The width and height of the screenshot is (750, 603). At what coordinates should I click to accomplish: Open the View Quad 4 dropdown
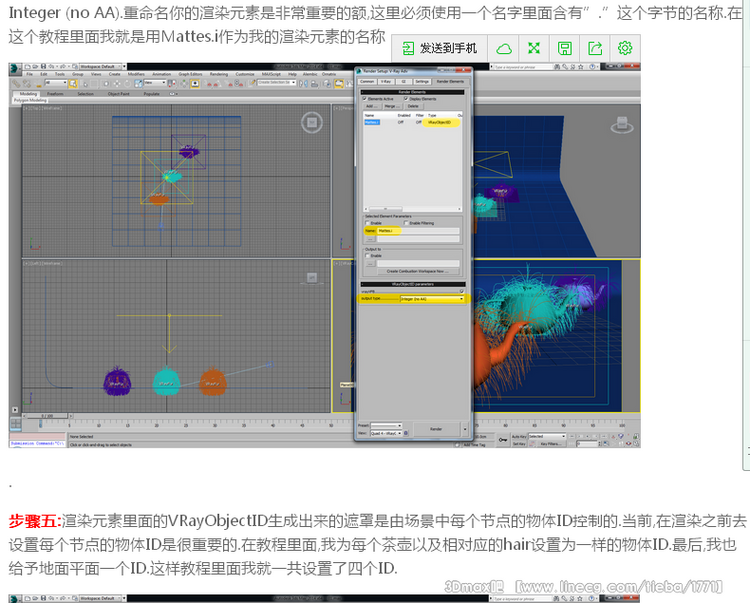coord(386,433)
